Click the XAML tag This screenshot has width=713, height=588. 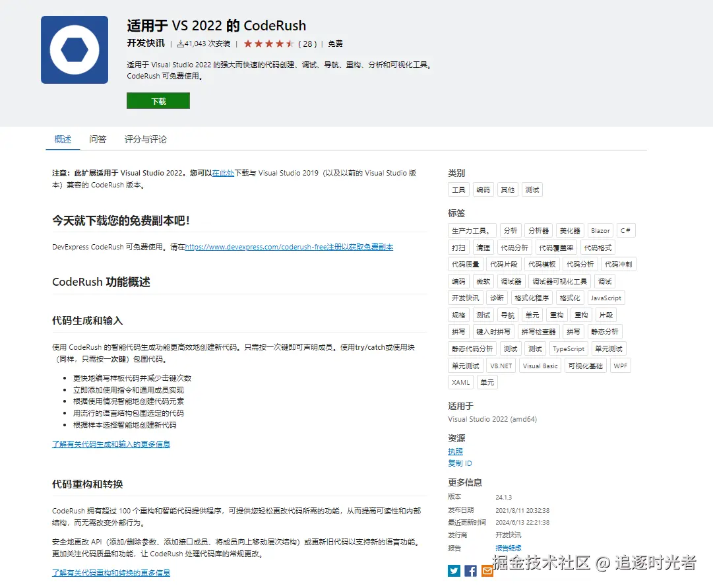click(460, 382)
